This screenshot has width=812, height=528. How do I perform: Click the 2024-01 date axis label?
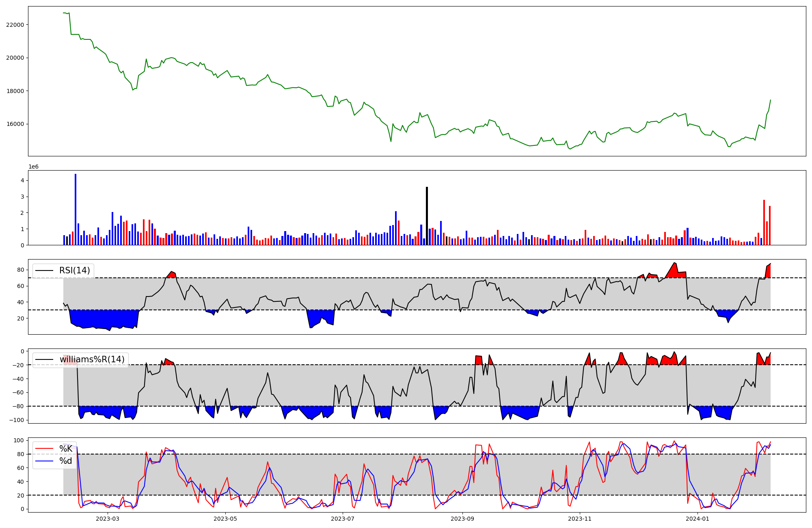698,519
